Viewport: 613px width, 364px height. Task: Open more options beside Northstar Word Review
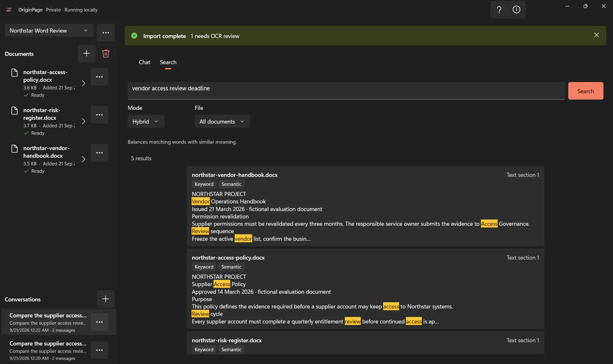click(x=106, y=33)
